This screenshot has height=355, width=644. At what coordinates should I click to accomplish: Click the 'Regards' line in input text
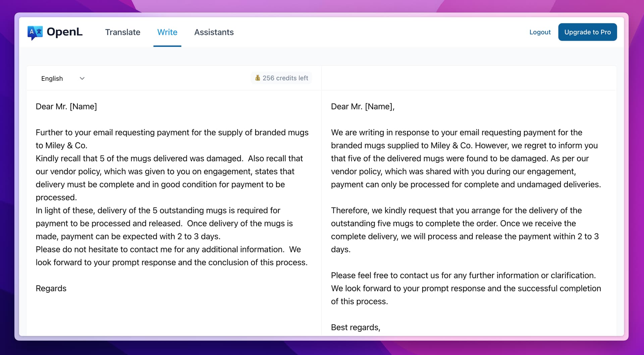tap(51, 288)
